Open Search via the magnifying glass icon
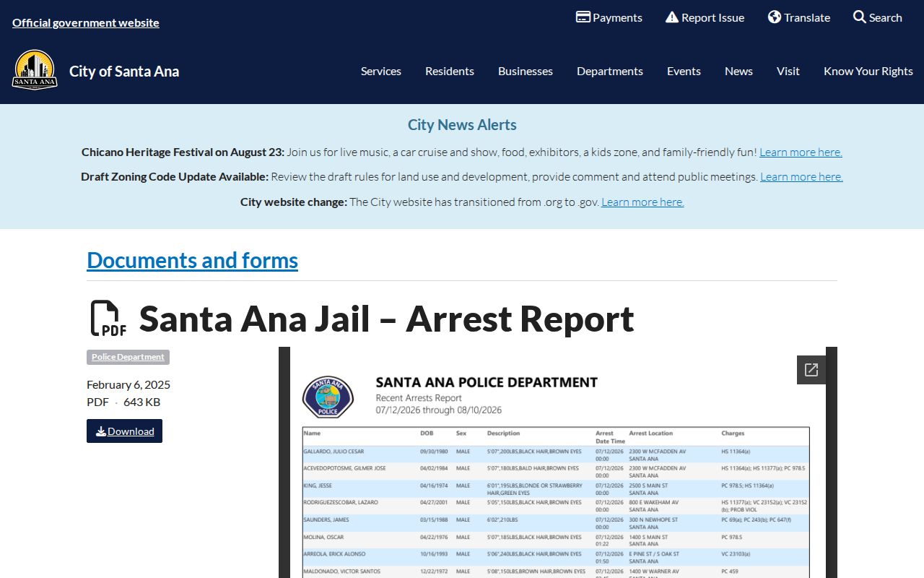Screen dimensions: 924x578 (x=860, y=17)
